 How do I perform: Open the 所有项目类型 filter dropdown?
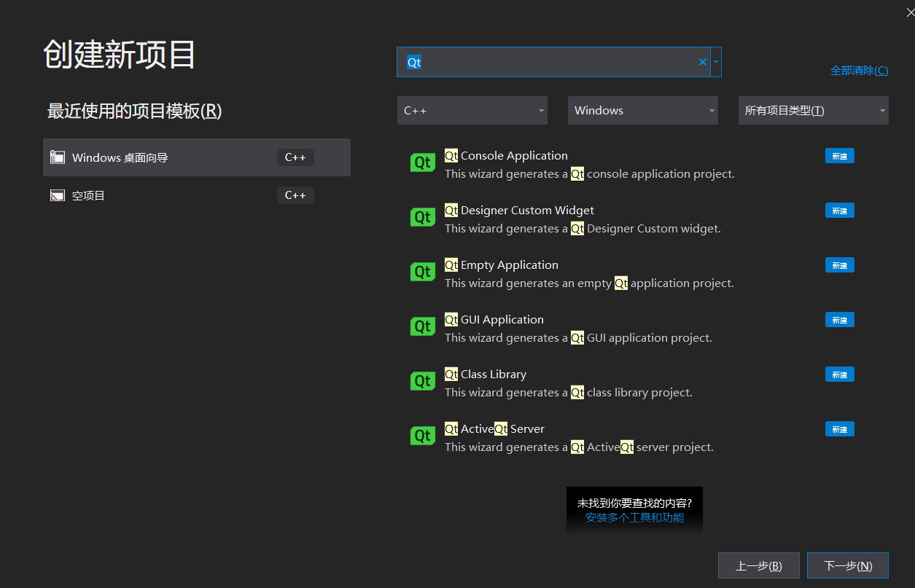[x=814, y=111]
